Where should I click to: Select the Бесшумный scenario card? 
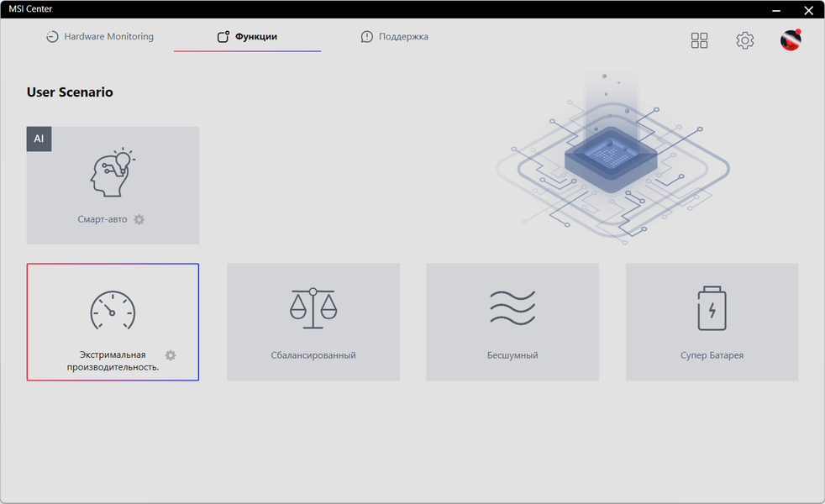512,322
